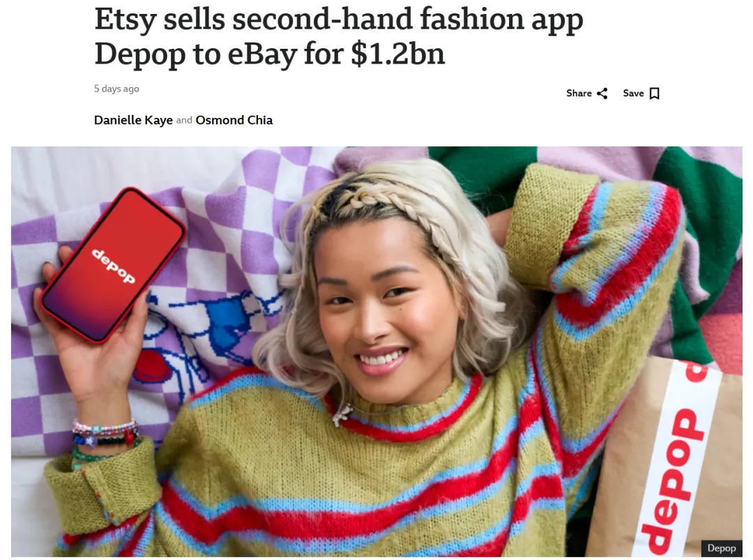The width and height of the screenshot is (753, 560).
Task: Click the Depop image credit label
Action: 722,548
